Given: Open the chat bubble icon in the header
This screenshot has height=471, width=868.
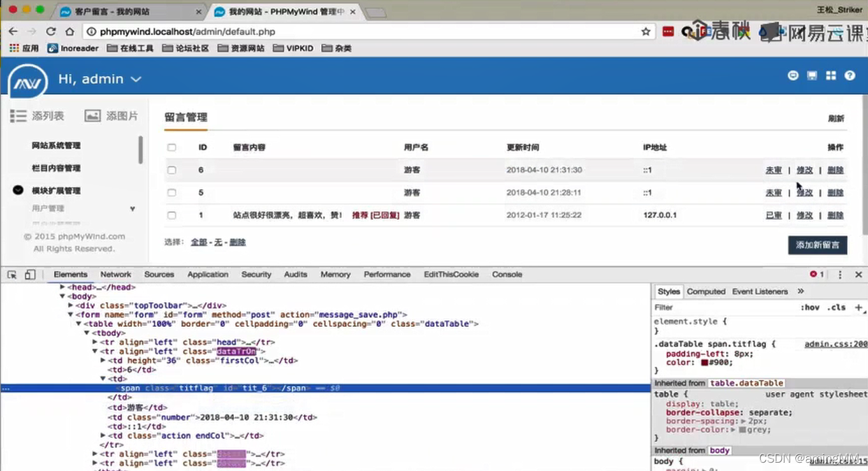Looking at the screenshot, I should tap(793, 75).
